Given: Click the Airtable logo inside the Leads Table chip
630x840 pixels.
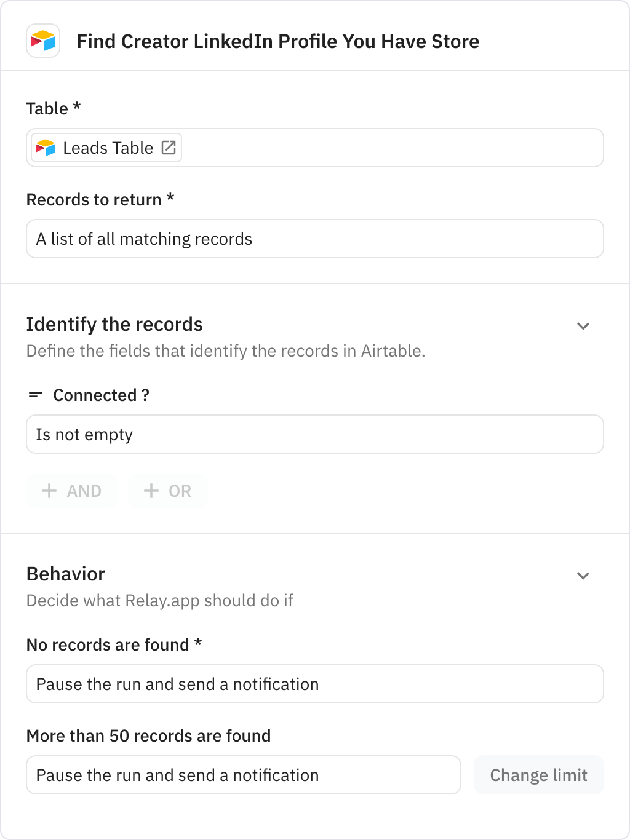Looking at the screenshot, I should (x=46, y=148).
